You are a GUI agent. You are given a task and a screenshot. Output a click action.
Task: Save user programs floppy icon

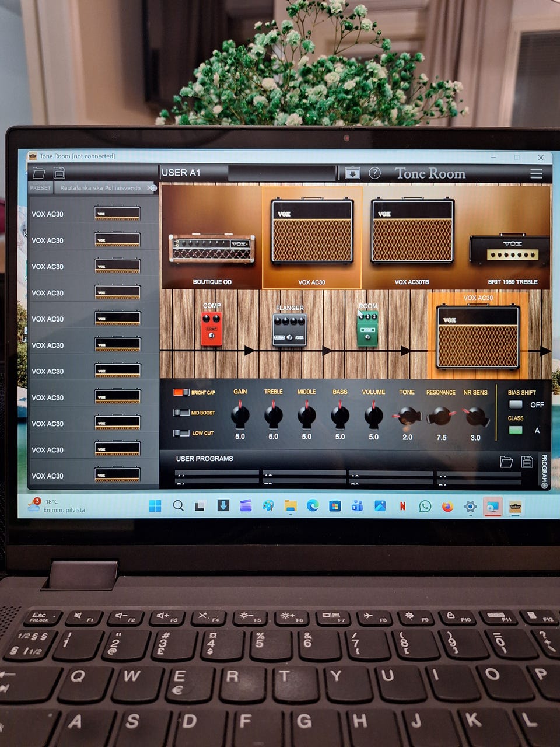click(x=527, y=462)
